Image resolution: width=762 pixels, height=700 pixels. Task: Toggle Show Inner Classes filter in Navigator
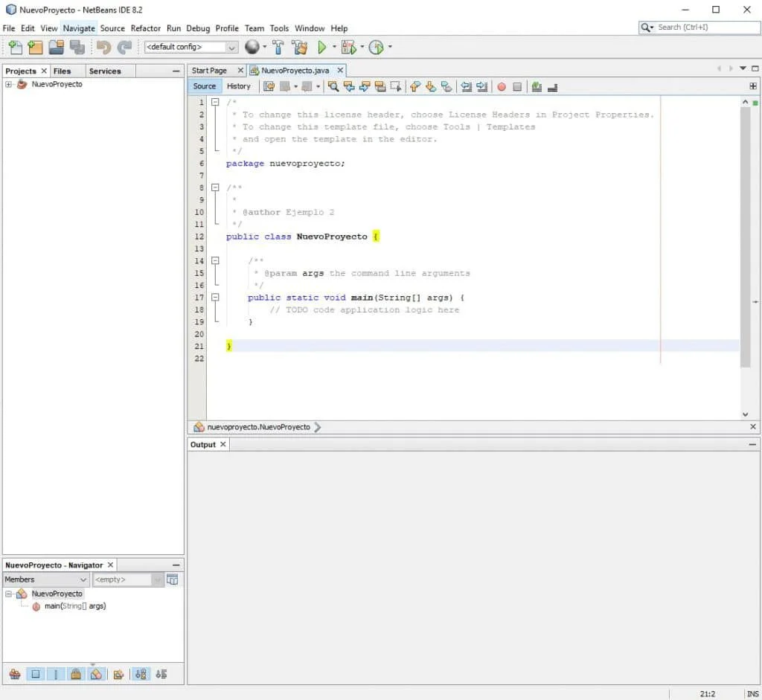(96, 674)
